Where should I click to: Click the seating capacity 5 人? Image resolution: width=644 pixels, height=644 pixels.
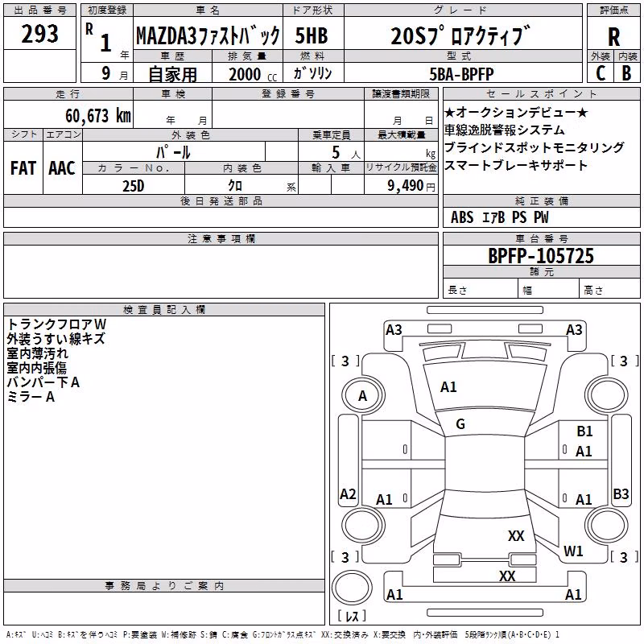pos(345,153)
